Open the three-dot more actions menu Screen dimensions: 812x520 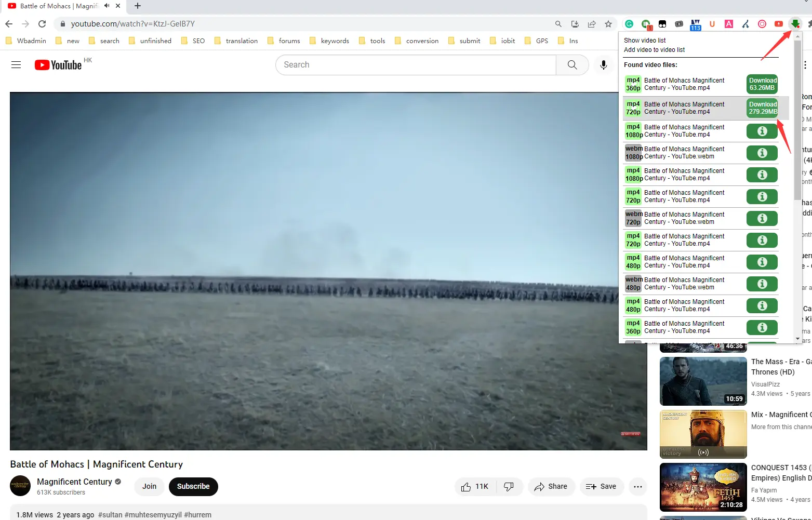(x=638, y=487)
